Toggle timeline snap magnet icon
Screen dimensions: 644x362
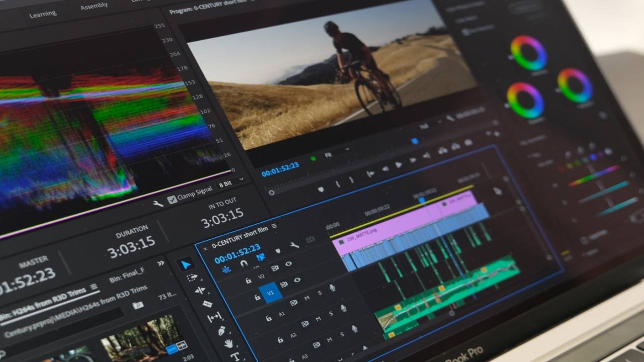(244, 263)
